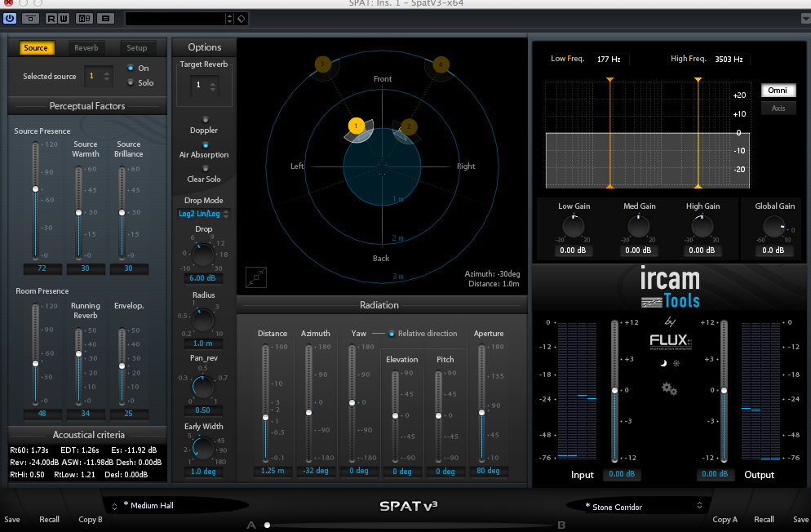Image resolution: width=811 pixels, height=532 pixels.
Task: Click source 4 circle in spatial view
Action: tap(441, 64)
